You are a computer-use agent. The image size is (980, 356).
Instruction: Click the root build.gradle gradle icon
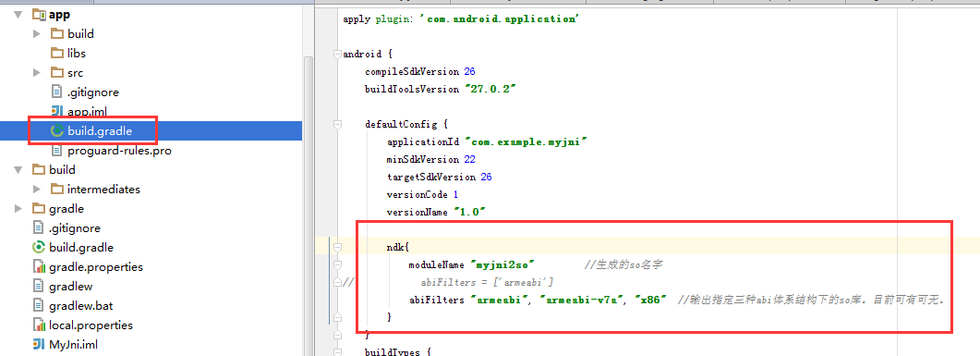(39, 247)
